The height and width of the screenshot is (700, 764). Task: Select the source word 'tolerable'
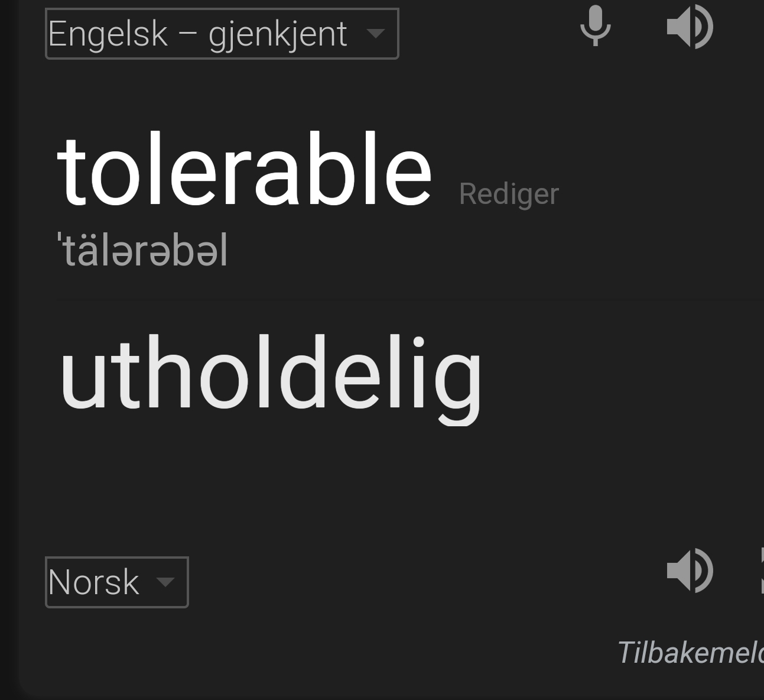[x=245, y=170]
